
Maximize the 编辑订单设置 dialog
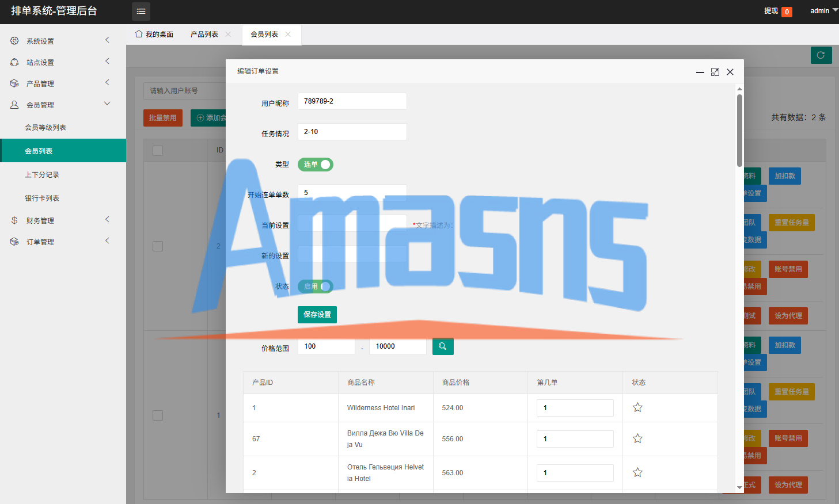point(715,72)
